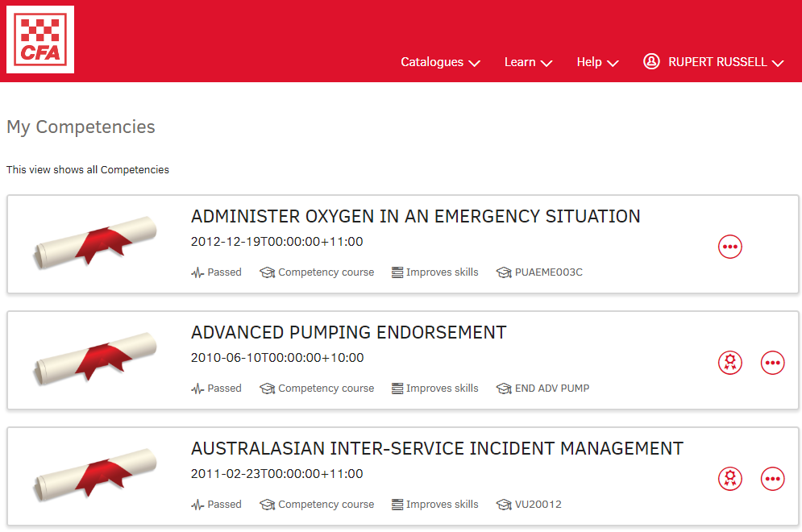802x532 pixels.
Task: Click graduation cap icon next to END ADV PUMP
Action: [504, 389]
